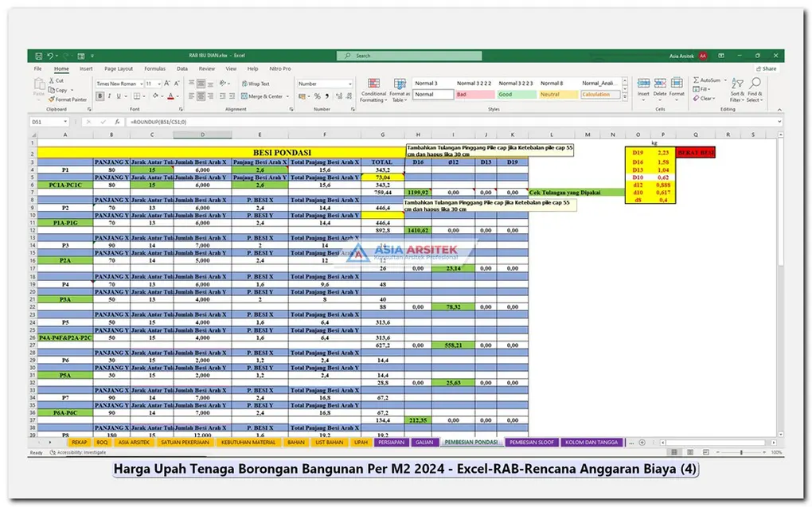Expand the cell styles gallery

(x=625, y=96)
